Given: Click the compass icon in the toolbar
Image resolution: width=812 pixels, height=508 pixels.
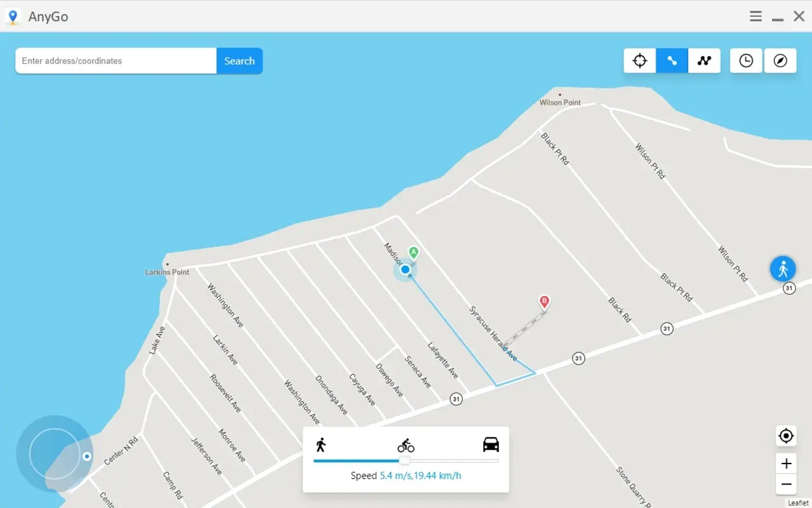Looking at the screenshot, I should (780, 60).
